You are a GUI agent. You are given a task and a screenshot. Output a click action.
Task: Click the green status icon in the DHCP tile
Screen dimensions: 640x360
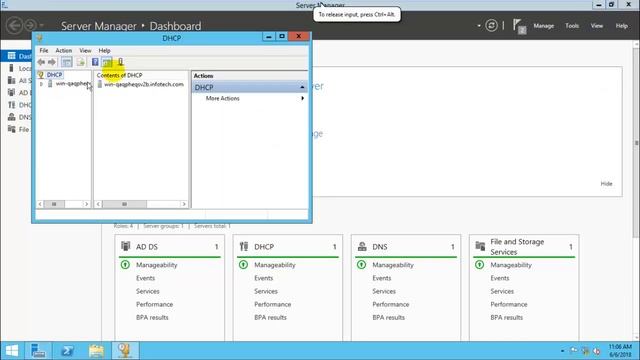(x=244, y=265)
